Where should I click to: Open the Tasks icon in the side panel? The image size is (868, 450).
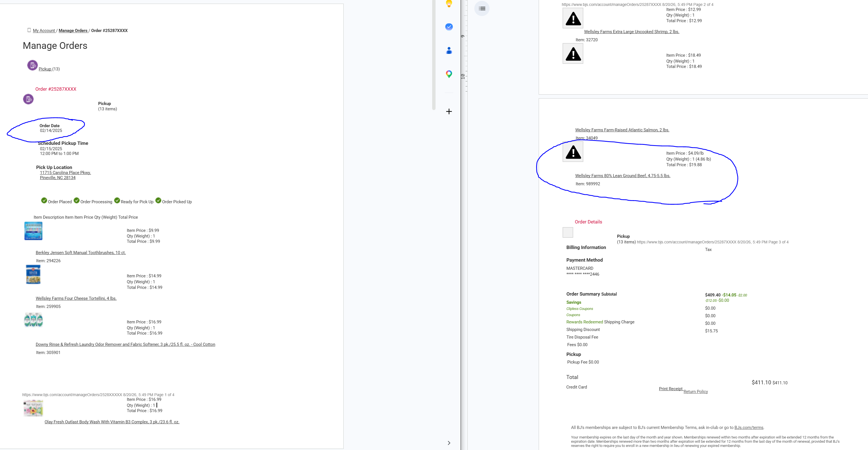449,27
